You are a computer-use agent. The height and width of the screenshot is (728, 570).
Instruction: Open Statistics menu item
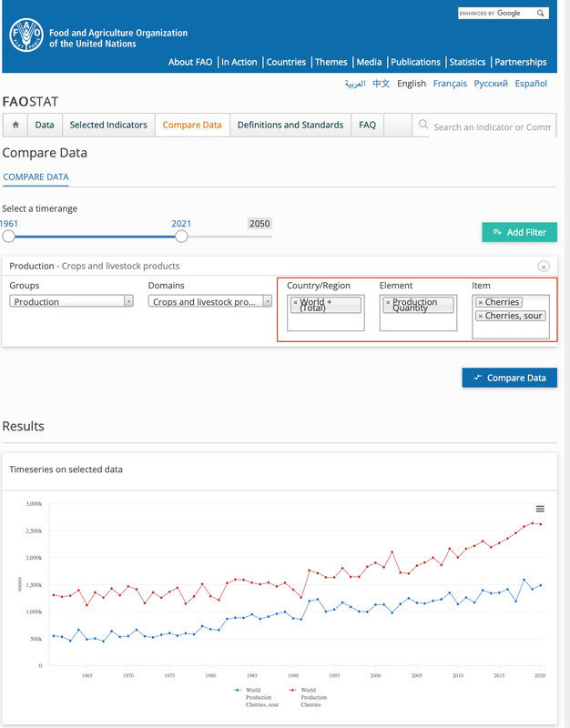(x=467, y=62)
